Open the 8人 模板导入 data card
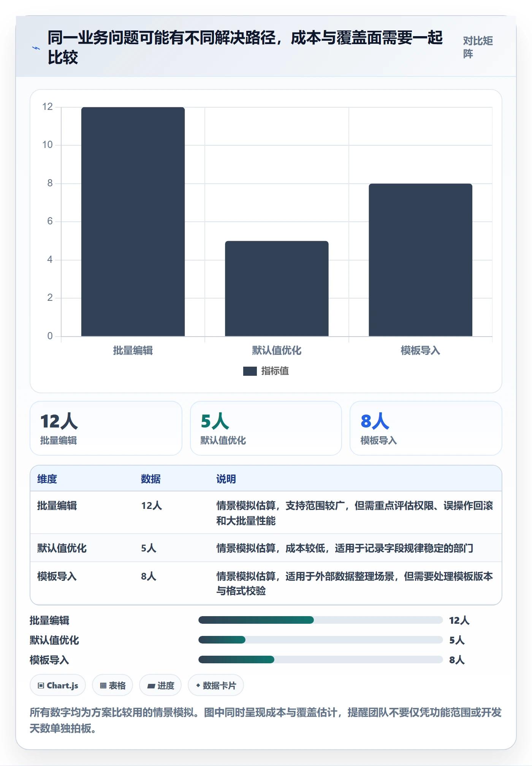The width and height of the screenshot is (532, 766). [x=426, y=428]
